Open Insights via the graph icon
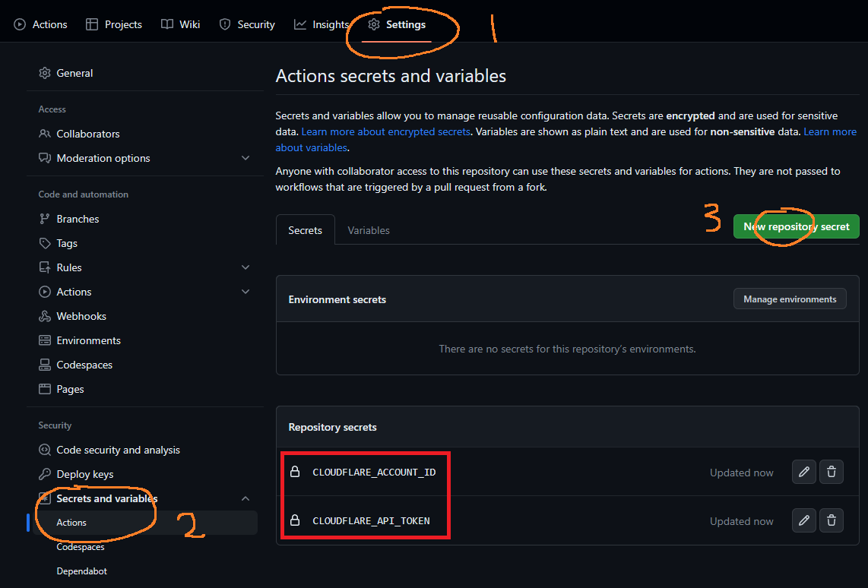 299,24
